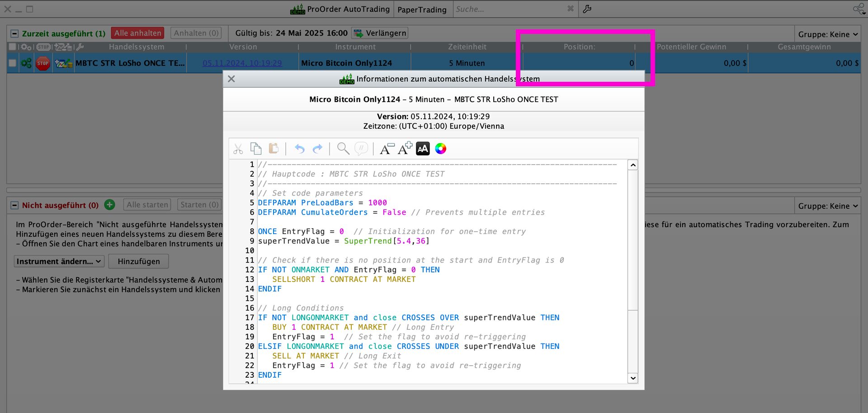This screenshot has height=413, width=868.
Task: Click the ProOrder AutoTrading demo icon
Action: (x=297, y=9)
